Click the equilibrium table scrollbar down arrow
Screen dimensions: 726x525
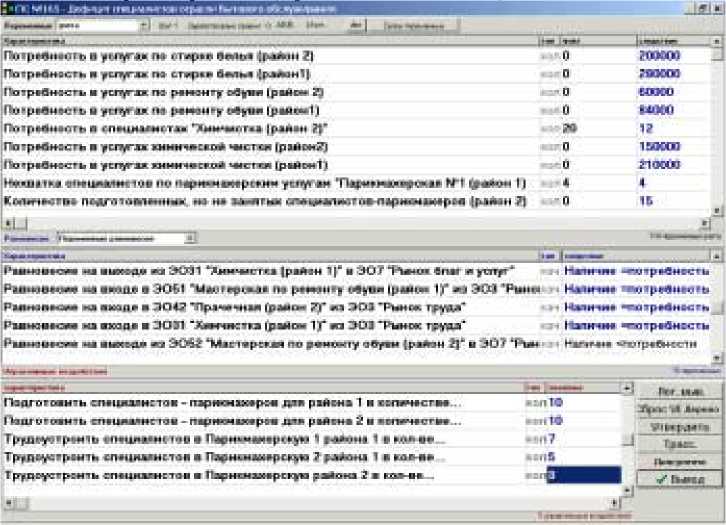[717, 358]
